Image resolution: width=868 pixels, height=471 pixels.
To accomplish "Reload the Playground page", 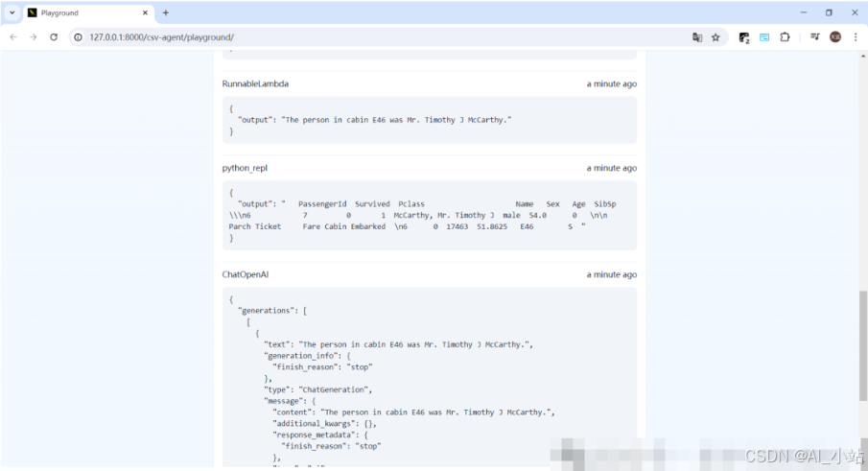I will 54,37.
